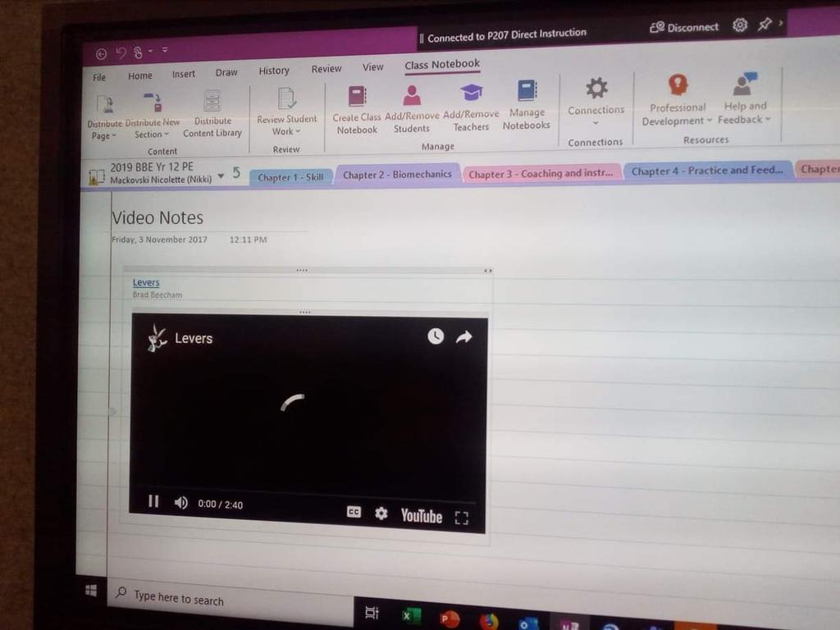Open Review Student Work icon
This screenshot has width=840, height=630.
point(286,98)
